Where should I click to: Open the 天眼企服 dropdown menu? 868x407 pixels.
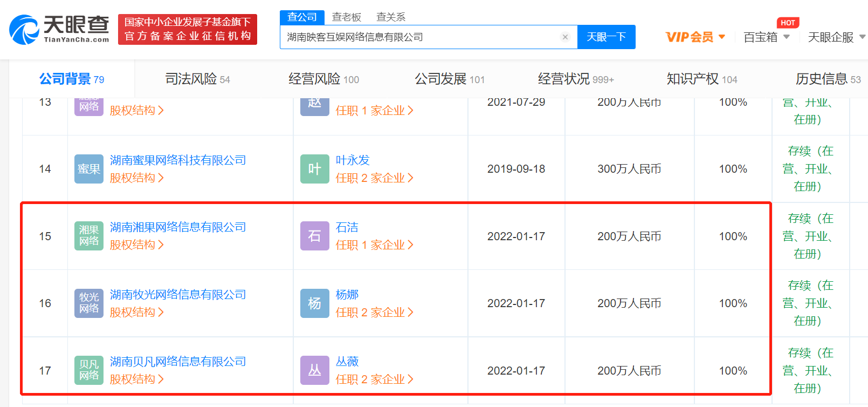click(x=836, y=37)
